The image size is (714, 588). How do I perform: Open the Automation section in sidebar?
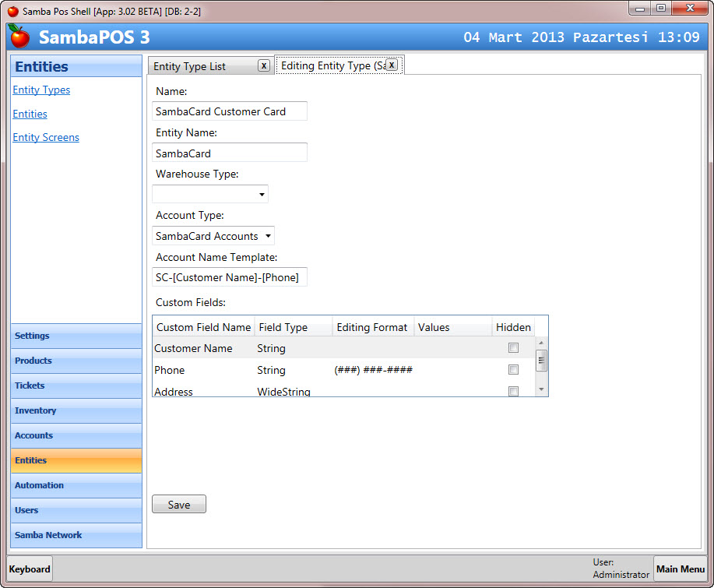(x=76, y=485)
